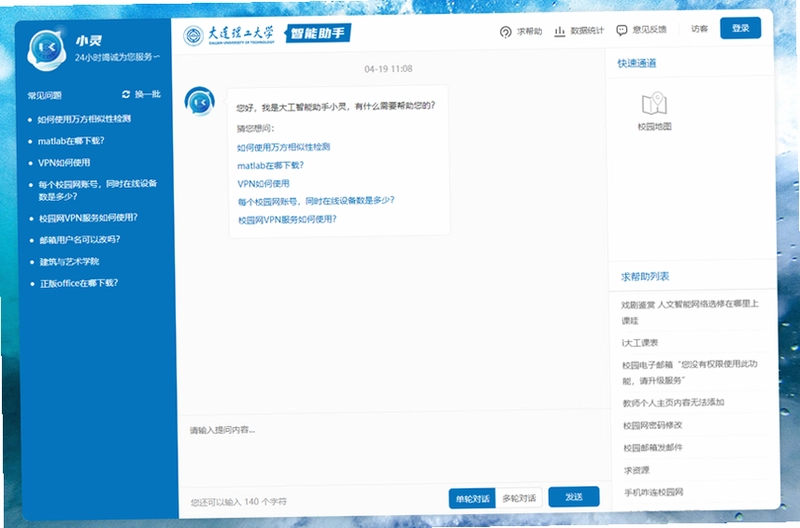Click the chat message bot avatar
This screenshot has height=528, width=800.
(199, 101)
